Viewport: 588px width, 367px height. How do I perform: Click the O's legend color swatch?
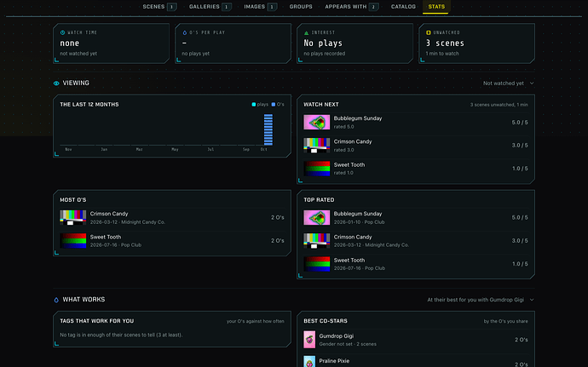[274, 105]
